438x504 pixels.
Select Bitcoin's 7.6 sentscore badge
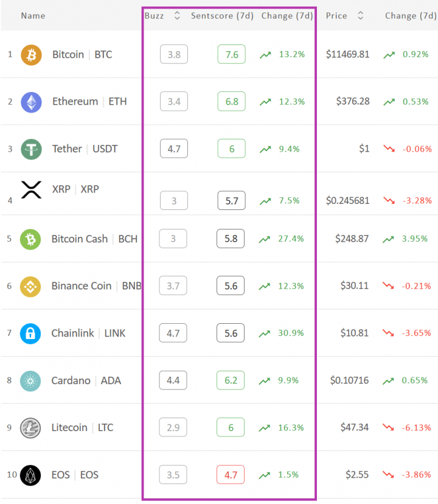(231, 54)
